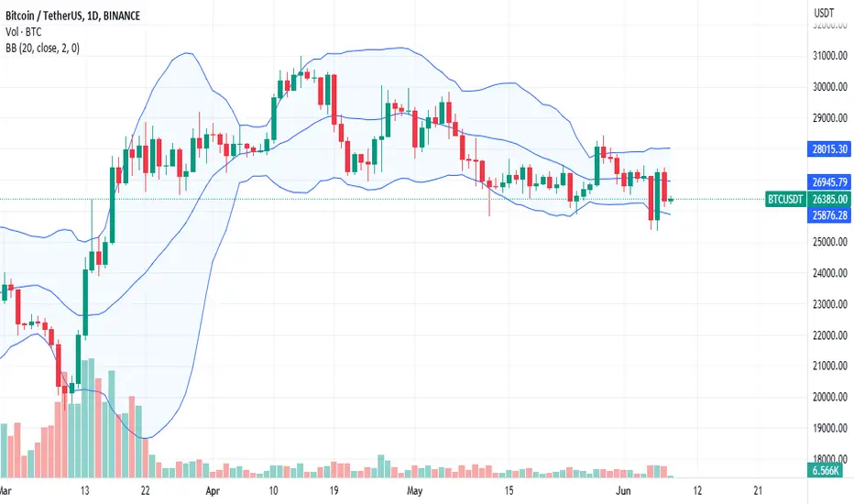
Task: Select the BTCUSDT 26385.00 last price tag
Action: 807,199
